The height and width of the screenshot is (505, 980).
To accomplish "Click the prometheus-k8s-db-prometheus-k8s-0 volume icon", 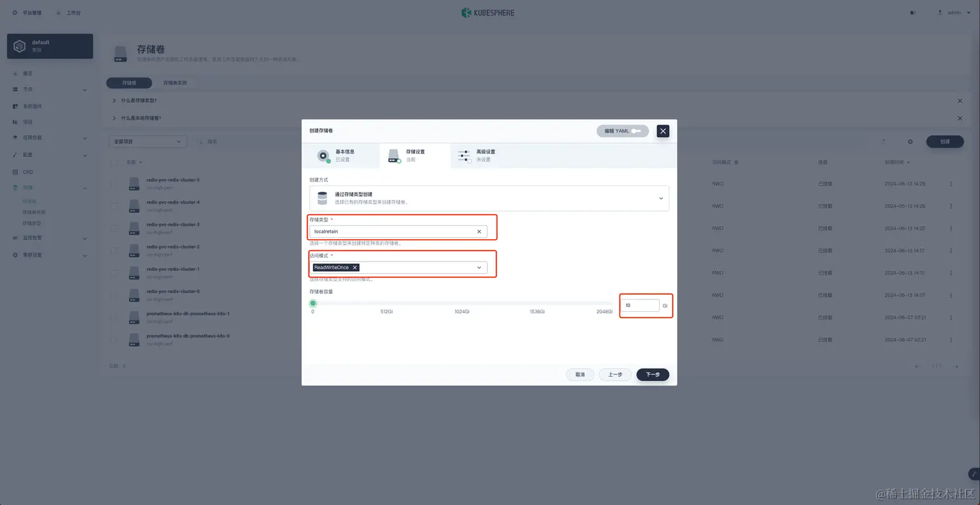I will pyautogui.click(x=134, y=340).
